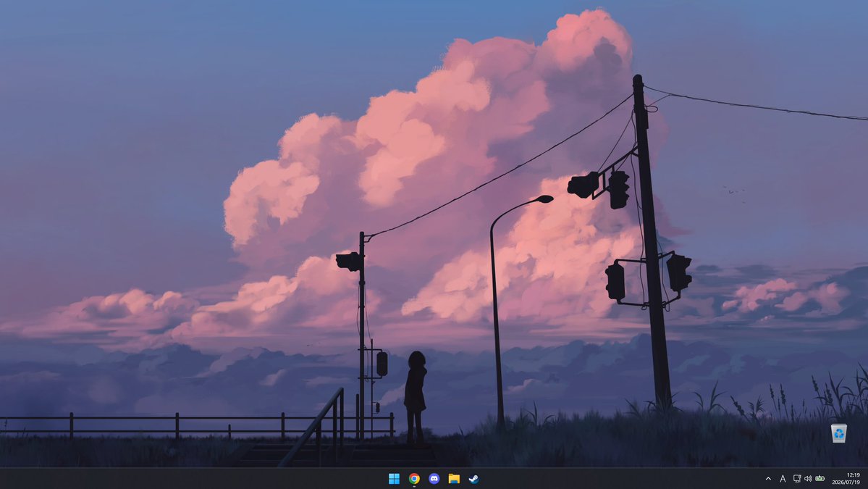Open network status icon in tray
This screenshot has height=489, width=868.
pyautogui.click(x=797, y=478)
